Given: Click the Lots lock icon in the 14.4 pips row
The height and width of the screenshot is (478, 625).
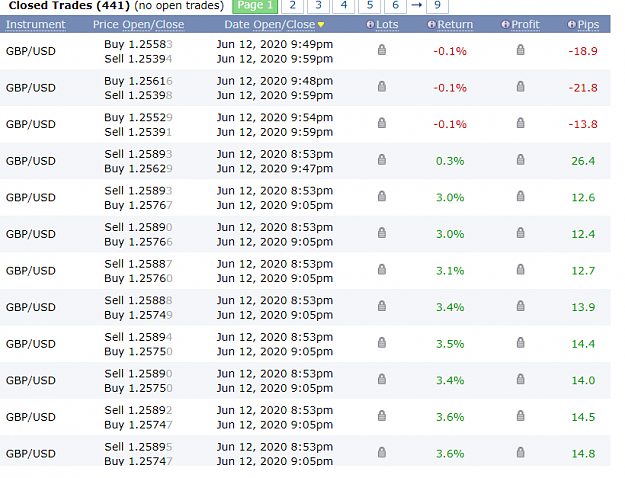Looking at the screenshot, I should pyautogui.click(x=382, y=343).
